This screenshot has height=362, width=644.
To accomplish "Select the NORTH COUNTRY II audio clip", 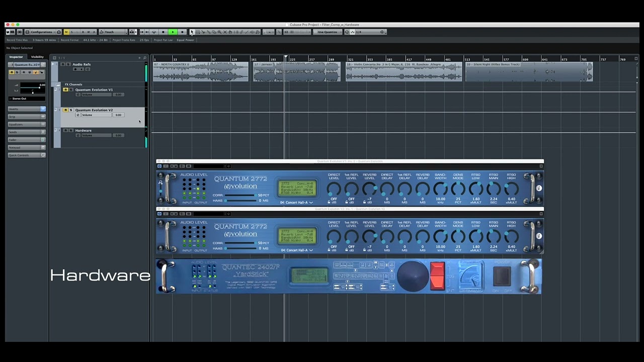I will tap(201, 71).
